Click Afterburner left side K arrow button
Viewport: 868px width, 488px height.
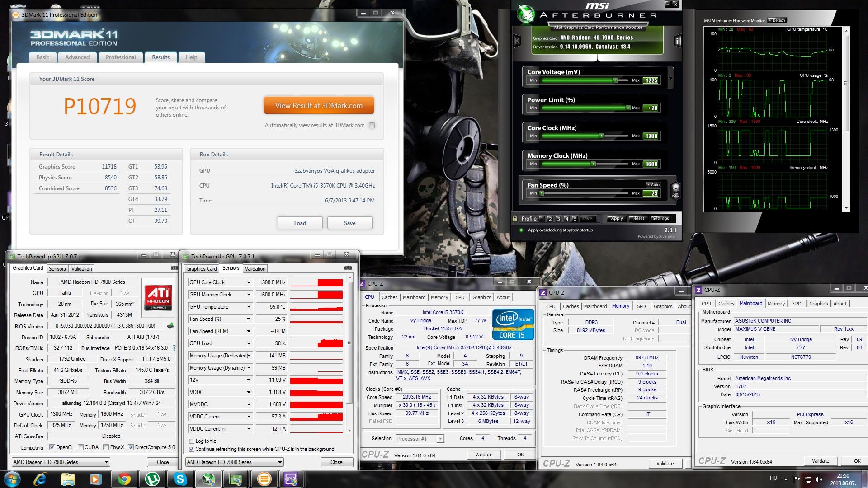tap(517, 41)
